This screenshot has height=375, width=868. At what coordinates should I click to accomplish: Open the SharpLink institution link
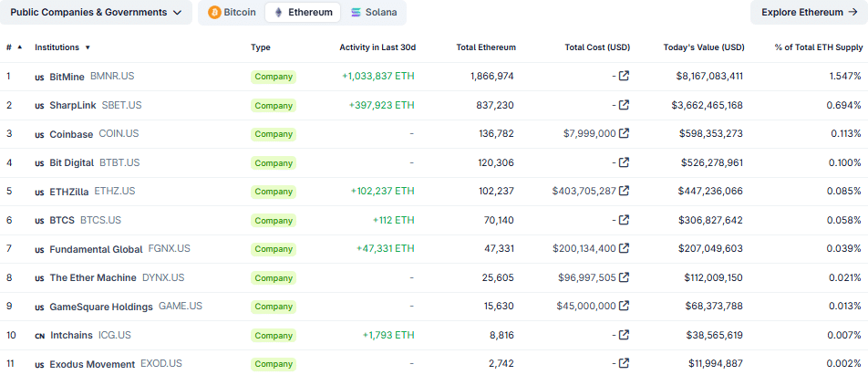pyautogui.click(x=73, y=105)
